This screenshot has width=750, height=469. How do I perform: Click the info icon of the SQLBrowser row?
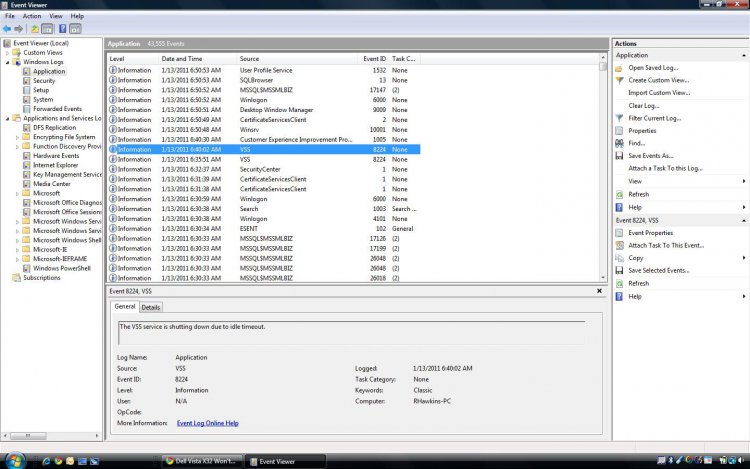[x=113, y=80]
